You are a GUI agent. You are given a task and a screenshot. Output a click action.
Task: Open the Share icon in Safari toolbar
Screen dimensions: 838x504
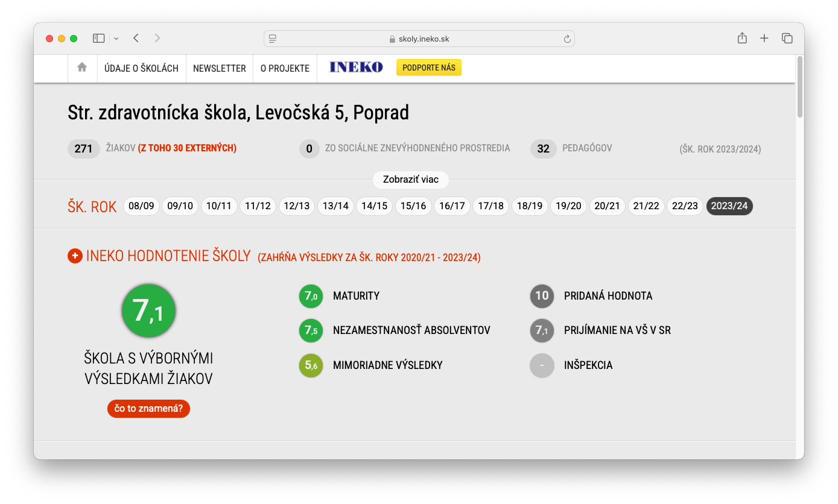tap(742, 38)
